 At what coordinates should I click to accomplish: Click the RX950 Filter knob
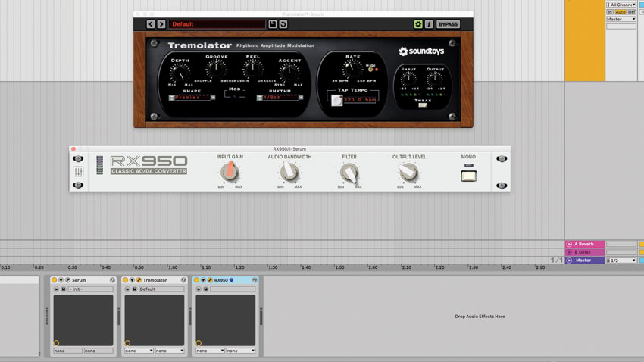349,173
